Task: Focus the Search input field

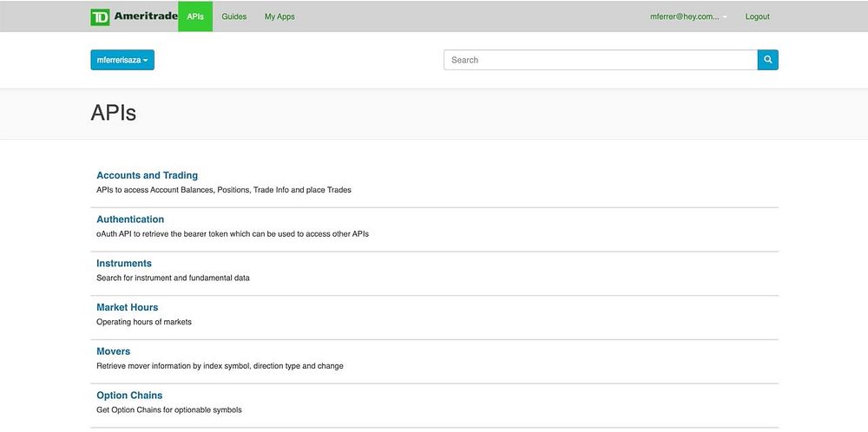Action: tap(600, 60)
